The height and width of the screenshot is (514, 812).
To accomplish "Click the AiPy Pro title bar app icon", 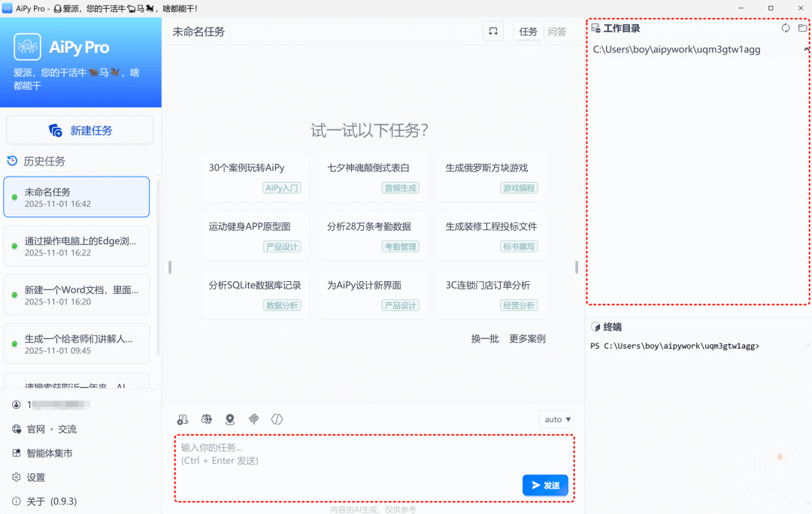I will pos(8,8).
